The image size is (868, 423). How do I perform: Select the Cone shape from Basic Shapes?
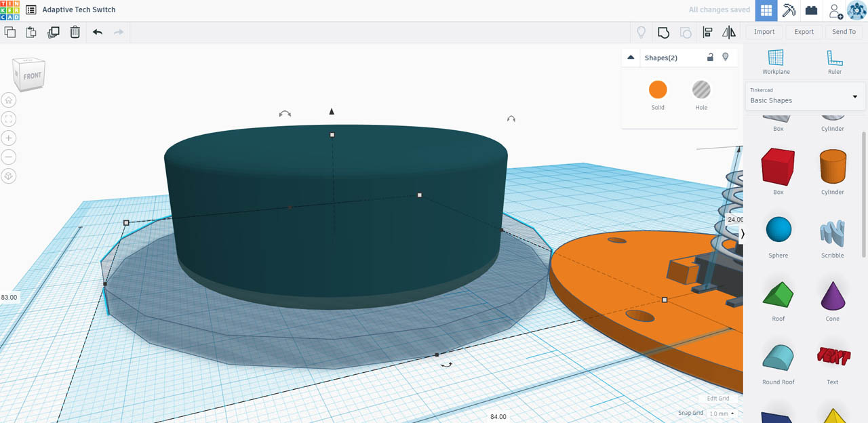point(832,297)
